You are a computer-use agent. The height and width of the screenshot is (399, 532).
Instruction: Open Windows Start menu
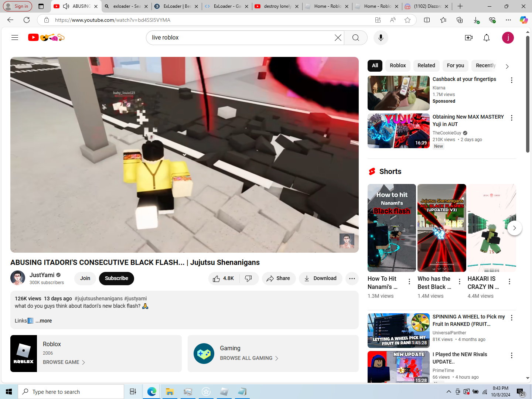click(9, 392)
